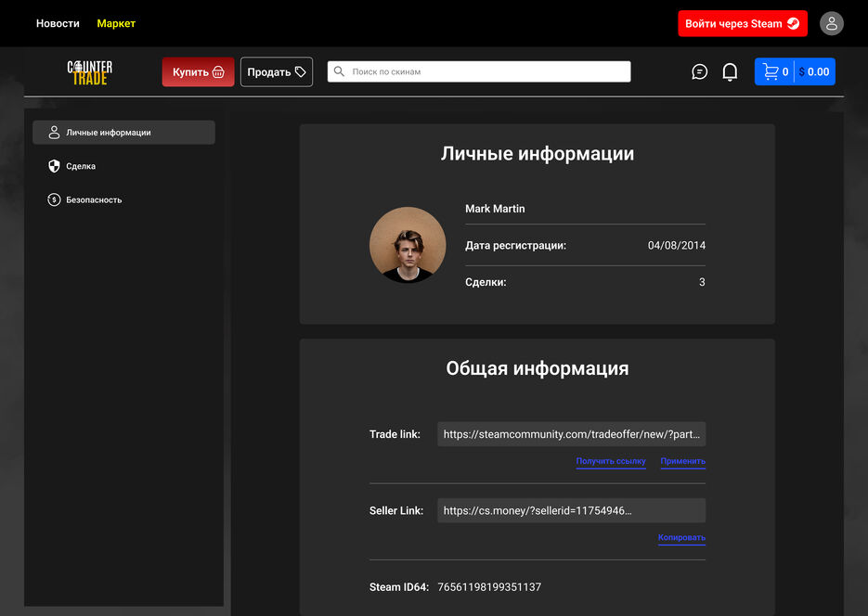
Task: Click the Trade link URL field
Action: pyautogui.click(x=571, y=434)
